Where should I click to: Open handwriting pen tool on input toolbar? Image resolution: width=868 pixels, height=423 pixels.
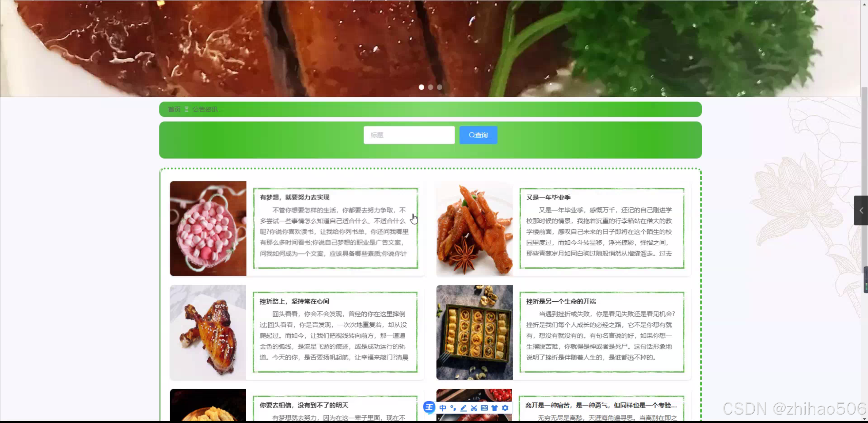coord(463,408)
